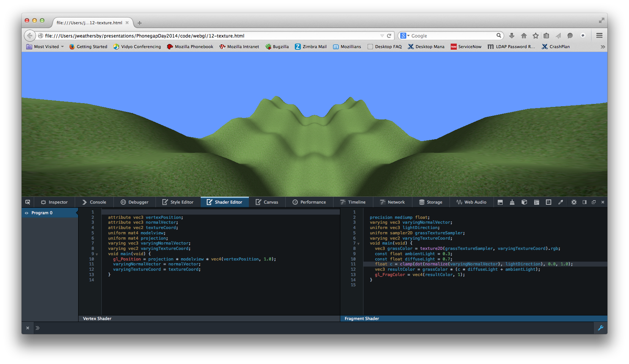Click the paint flashing brush icon
This screenshot has height=364, width=629.
(512, 202)
